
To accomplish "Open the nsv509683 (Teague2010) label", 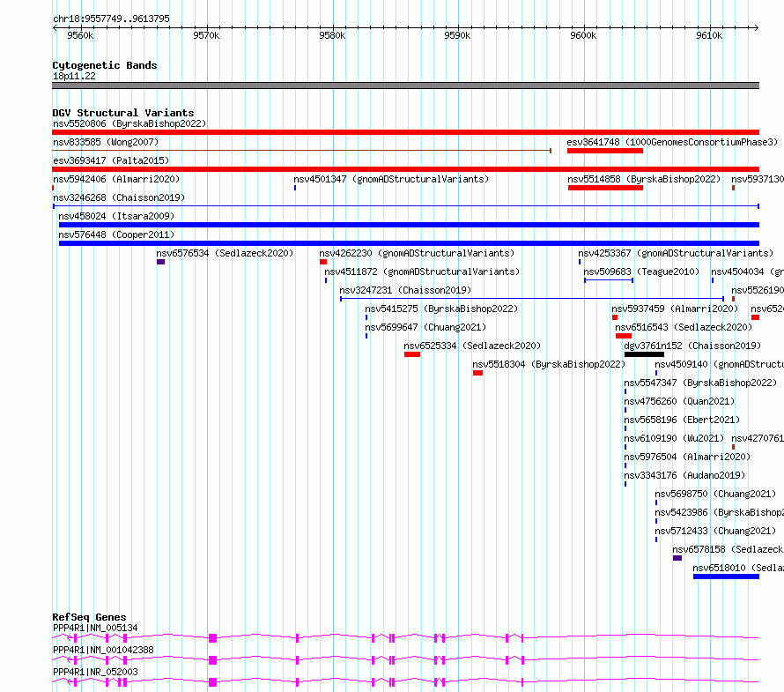I will click(x=641, y=272).
